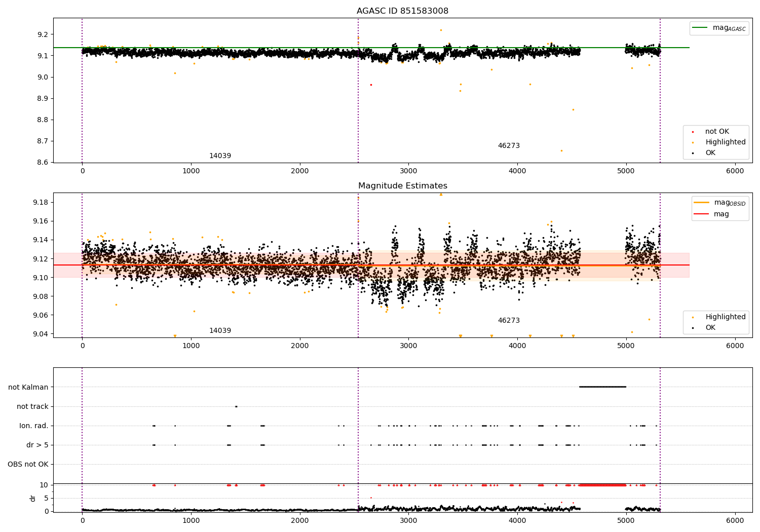Click the 9.2 tick label on top plot
This screenshot has height=532, width=760.
click(x=42, y=34)
